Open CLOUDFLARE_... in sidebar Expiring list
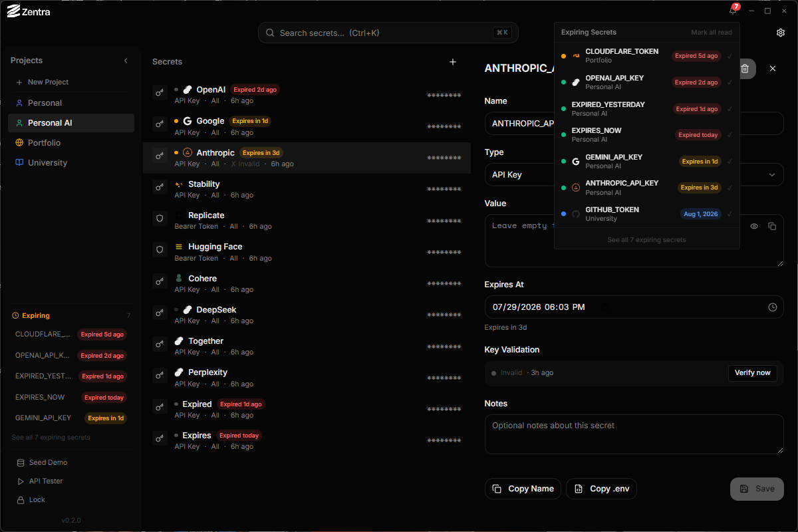The width and height of the screenshot is (798, 532). click(x=71, y=334)
